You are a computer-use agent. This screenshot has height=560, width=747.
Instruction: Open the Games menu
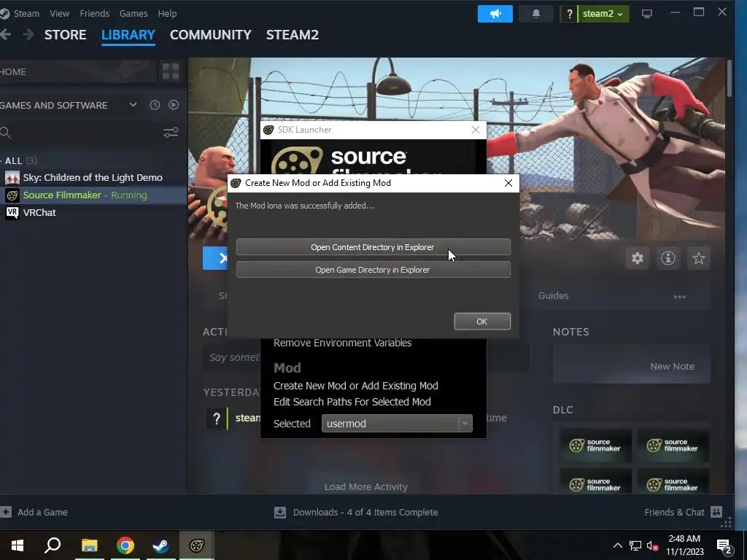(133, 13)
